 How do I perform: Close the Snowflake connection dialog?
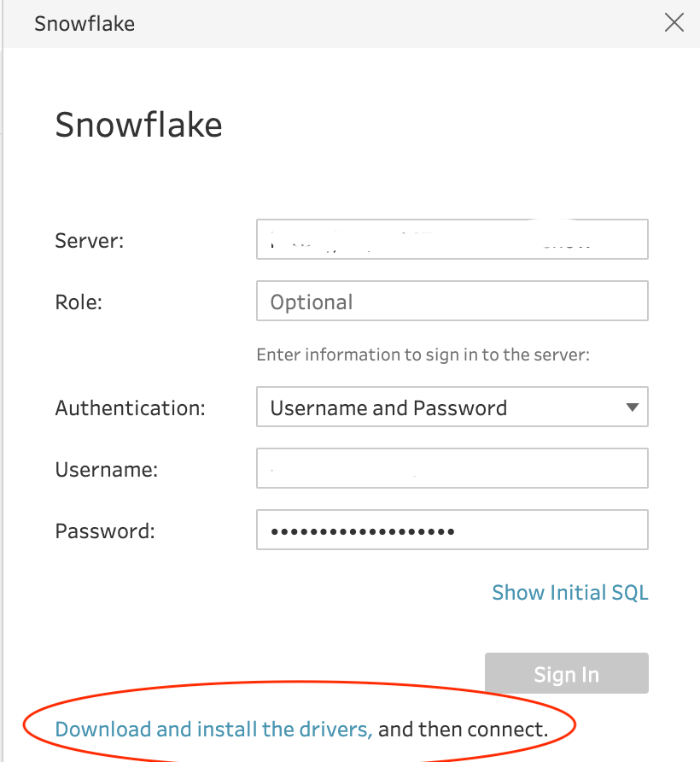click(x=674, y=23)
